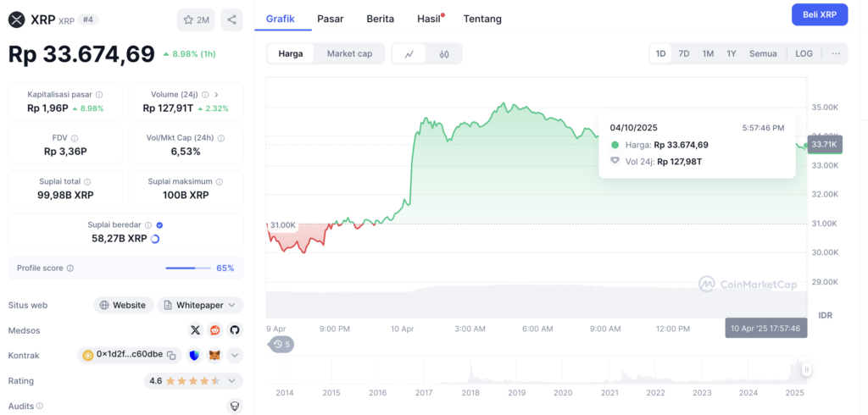Click info icon beside FDV
This screenshot has height=415, width=868.
coord(75,138)
